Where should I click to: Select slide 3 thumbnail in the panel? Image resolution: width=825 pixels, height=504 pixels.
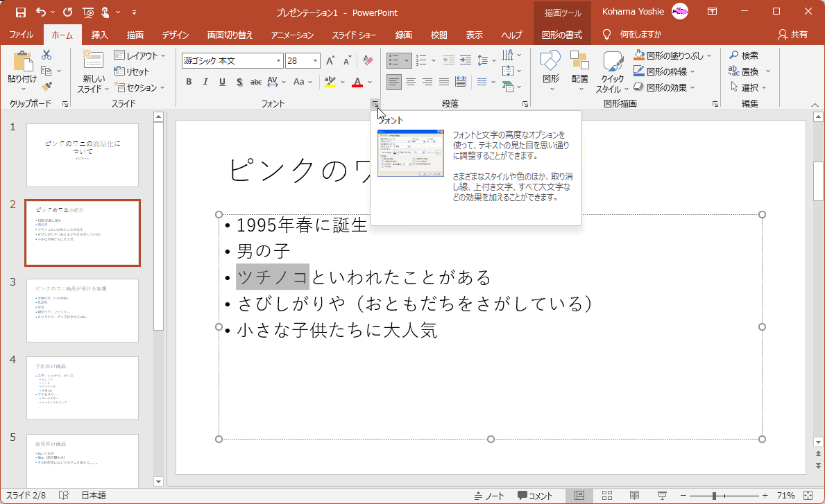click(83, 311)
